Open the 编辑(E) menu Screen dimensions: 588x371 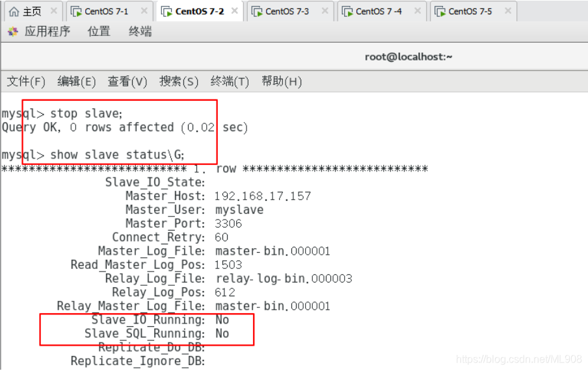pos(77,81)
